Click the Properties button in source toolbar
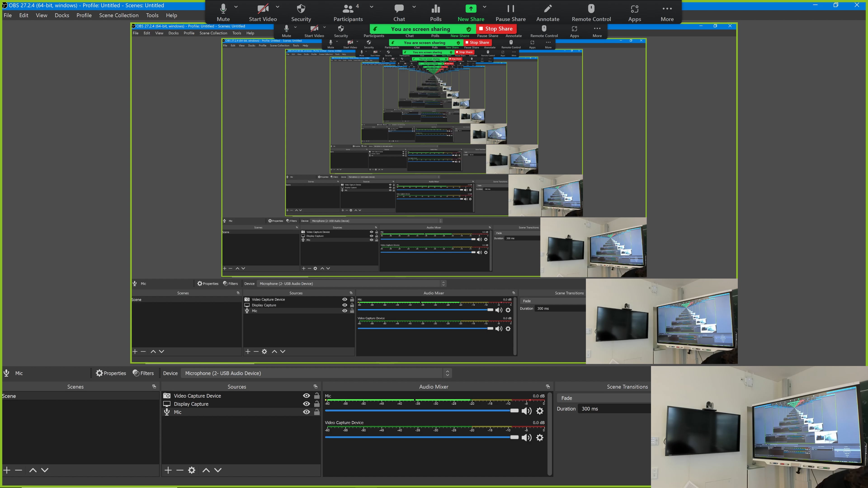The height and width of the screenshot is (488, 868). [111, 373]
